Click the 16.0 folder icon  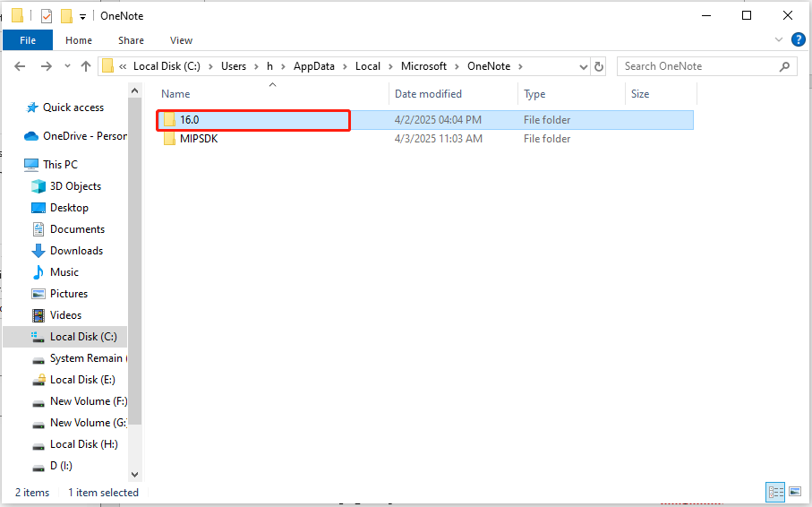pyautogui.click(x=169, y=120)
